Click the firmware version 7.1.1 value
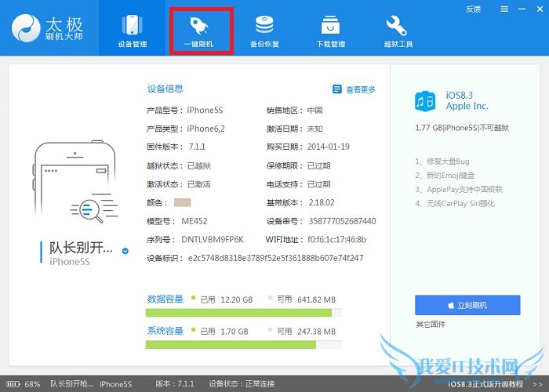This screenshot has height=392, width=549. click(x=197, y=147)
